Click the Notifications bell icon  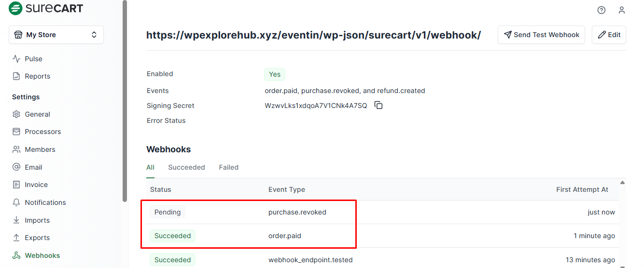coord(16,202)
